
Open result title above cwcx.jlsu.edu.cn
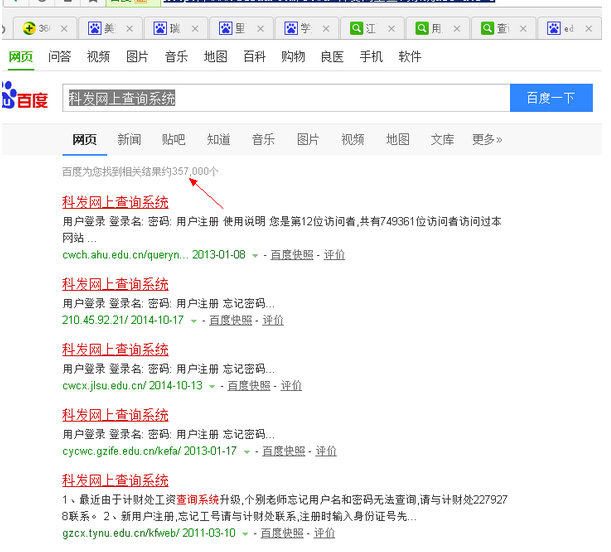tap(115, 349)
